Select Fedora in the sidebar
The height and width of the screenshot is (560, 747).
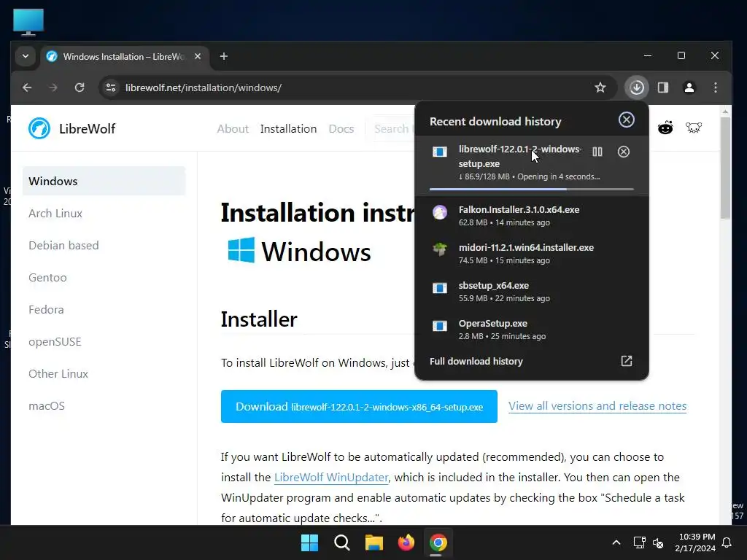click(46, 309)
